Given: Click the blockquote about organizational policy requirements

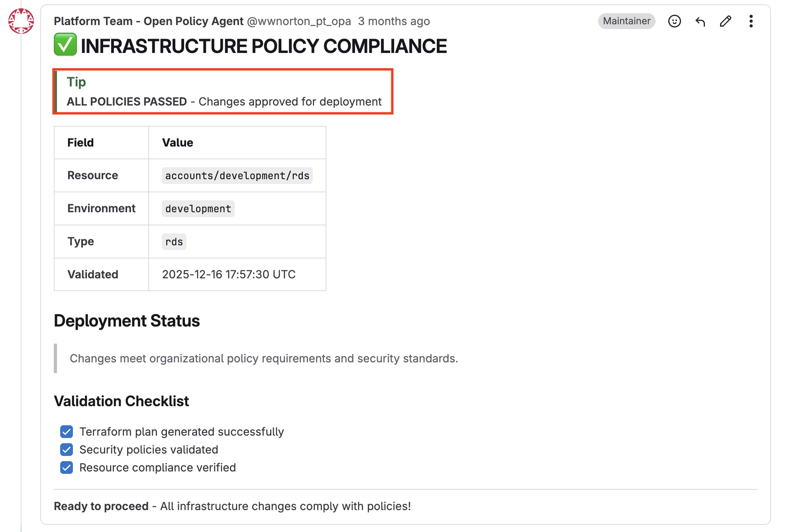Looking at the screenshot, I should click(264, 358).
